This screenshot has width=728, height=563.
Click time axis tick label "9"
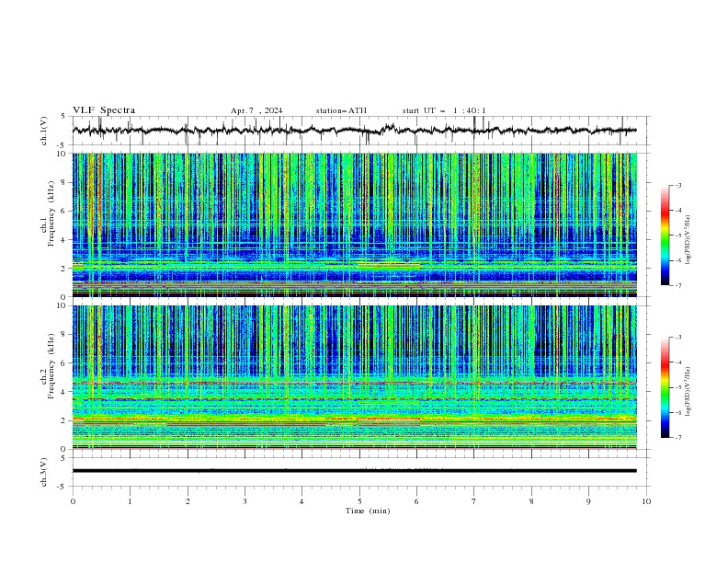[x=588, y=501]
